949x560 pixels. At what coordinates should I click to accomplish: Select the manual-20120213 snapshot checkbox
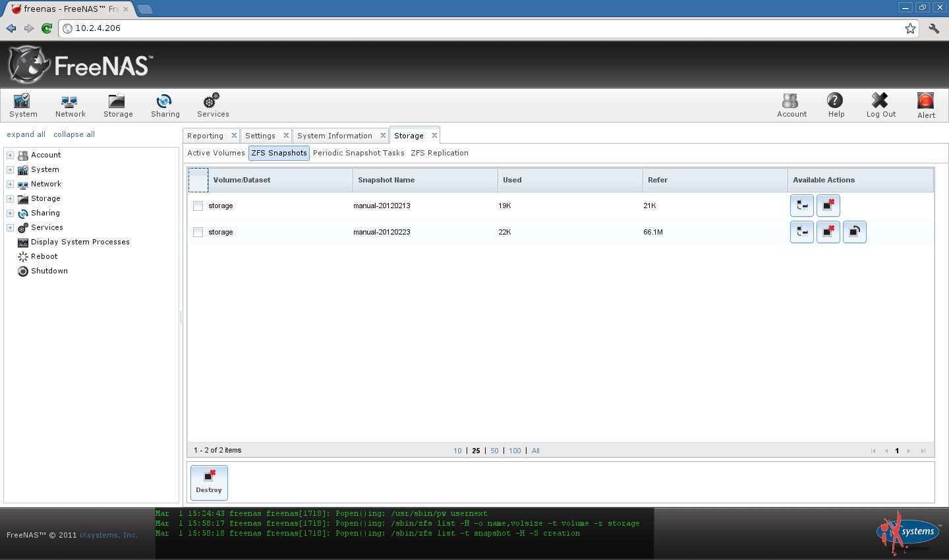pyautogui.click(x=198, y=206)
